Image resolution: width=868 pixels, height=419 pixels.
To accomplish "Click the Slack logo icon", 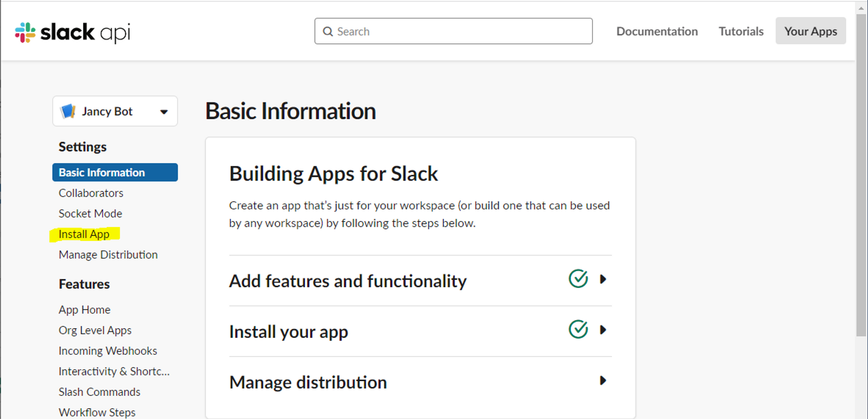I will (25, 33).
